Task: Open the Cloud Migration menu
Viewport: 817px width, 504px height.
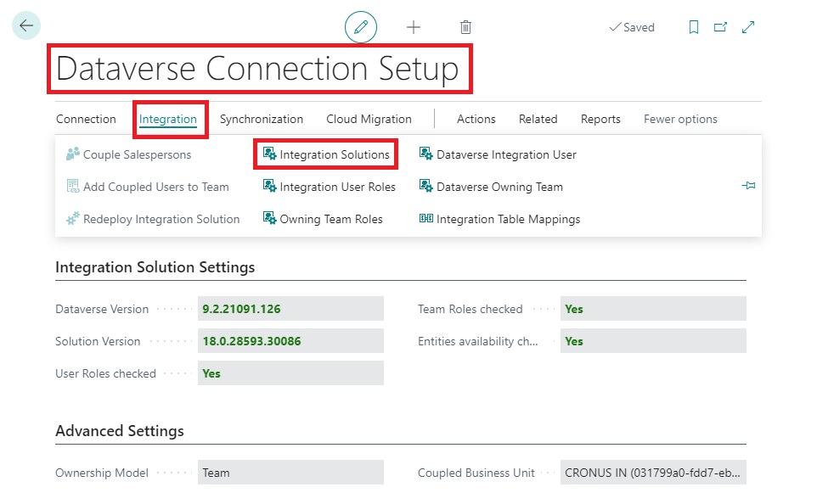Action: pyautogui.click(x=369, y=119)
